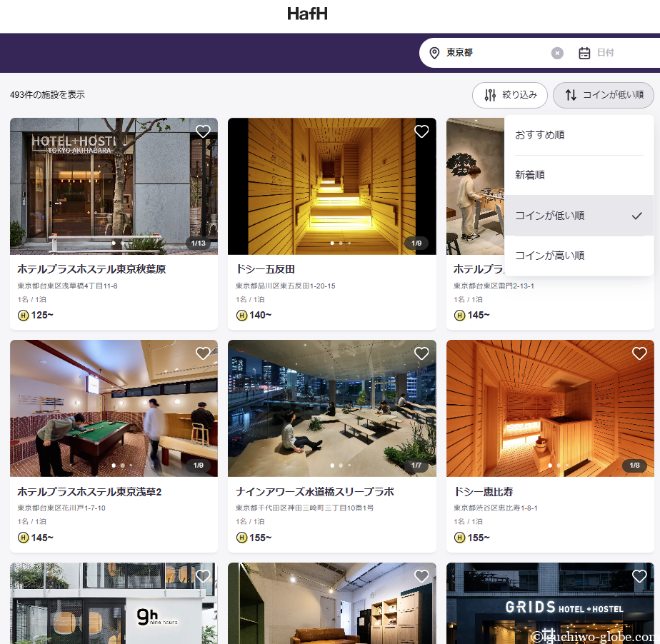Open the ドシー恵比寿 sauna photo
Image resolution: width=660 pixels, height=644 pixels.
click(x=550, y=408)
